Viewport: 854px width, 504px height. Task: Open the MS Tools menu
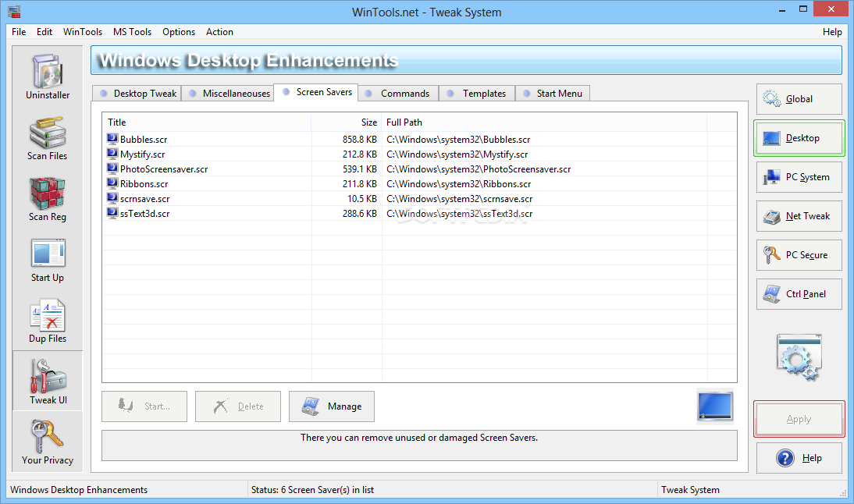coord(133,31)
